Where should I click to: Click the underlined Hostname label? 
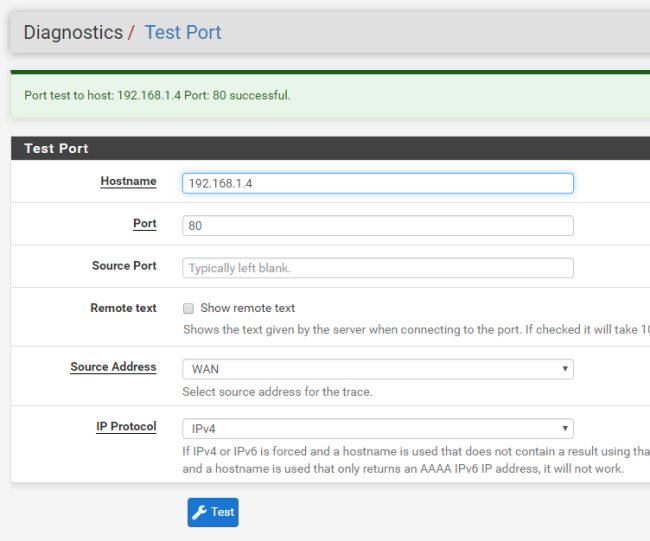point(128,181)
